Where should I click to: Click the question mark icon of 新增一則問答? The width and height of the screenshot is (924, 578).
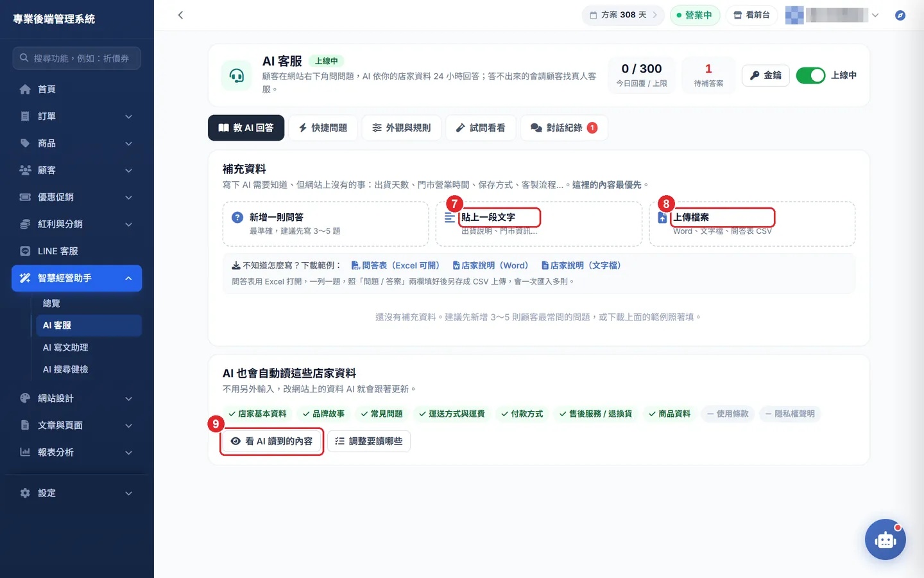pos(237,218)
